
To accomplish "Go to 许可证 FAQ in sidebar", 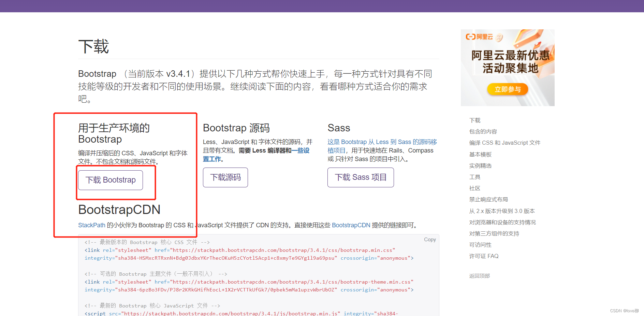I will click(x=484, y=256).
